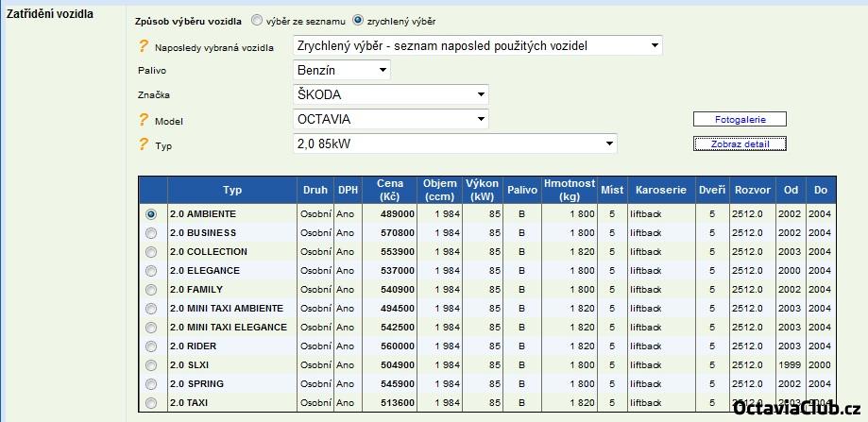The width and height of the screenshot is (868, 422).
Task: Click the 2.0 AMBIENTE row radio button
Action: click(151, 214)
